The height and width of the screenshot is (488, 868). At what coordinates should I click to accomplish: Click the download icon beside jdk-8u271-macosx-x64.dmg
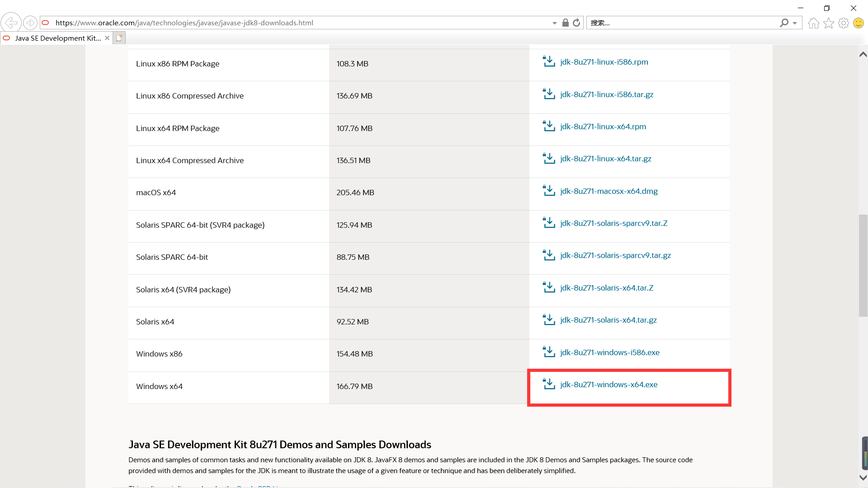[x=549, y=191]
